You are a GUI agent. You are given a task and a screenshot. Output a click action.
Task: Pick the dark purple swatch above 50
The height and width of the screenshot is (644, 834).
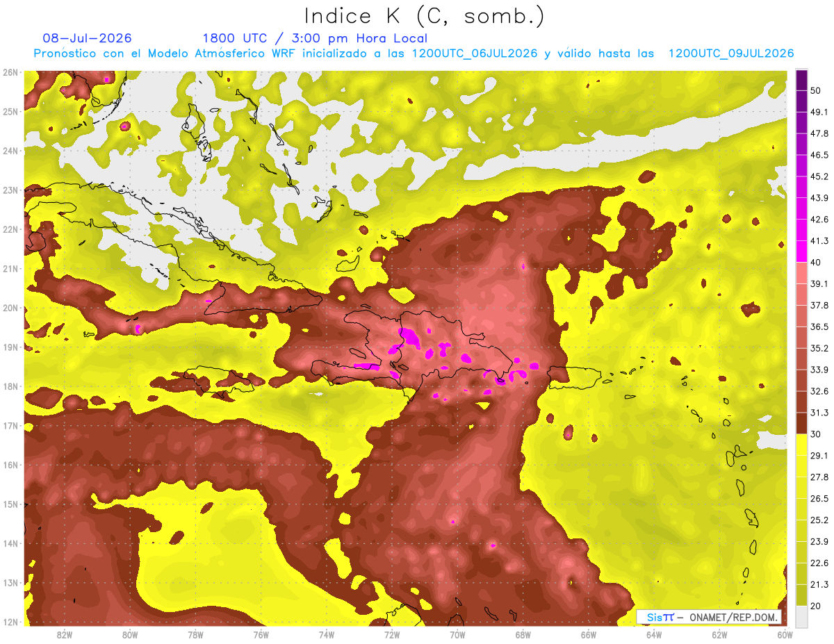(x=801, y=80)
